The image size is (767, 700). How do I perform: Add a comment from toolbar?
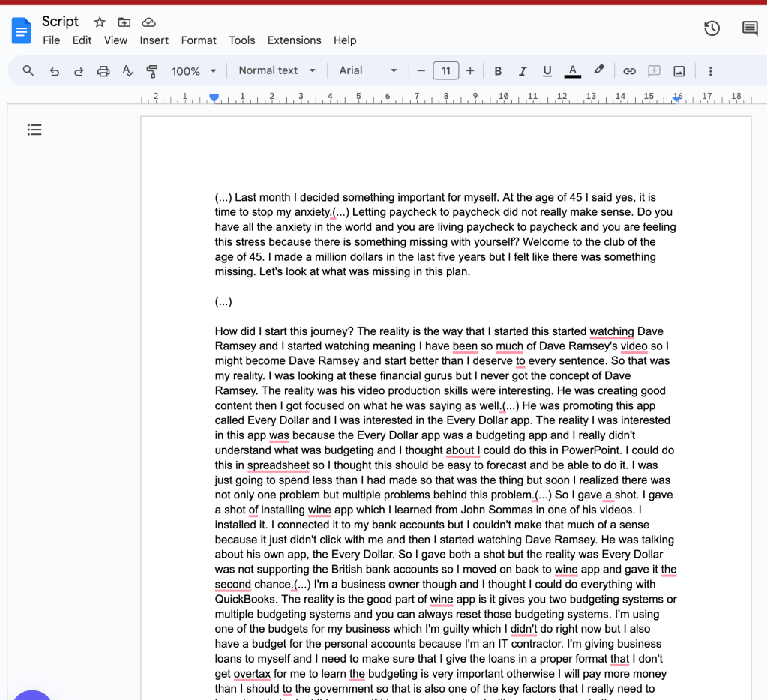pos(654,71)
